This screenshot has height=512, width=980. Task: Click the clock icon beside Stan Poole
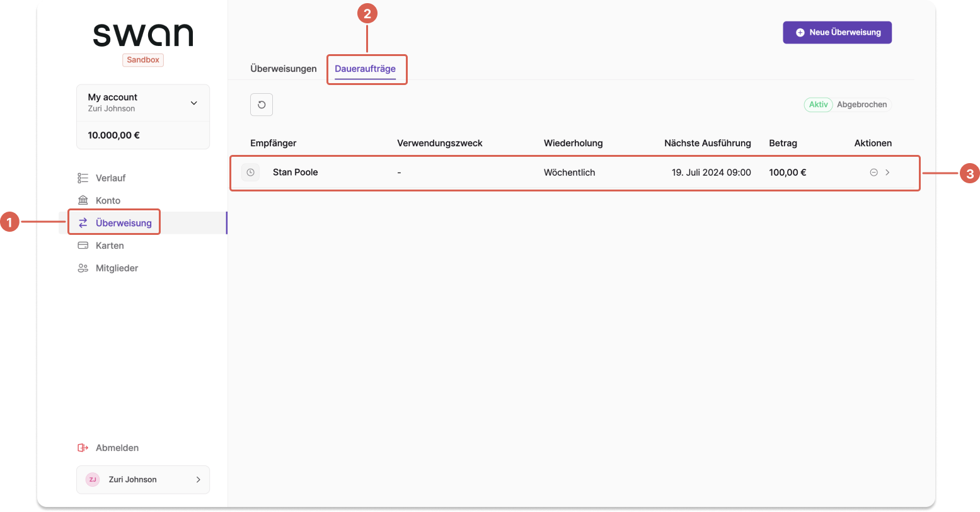pos(250,173)
